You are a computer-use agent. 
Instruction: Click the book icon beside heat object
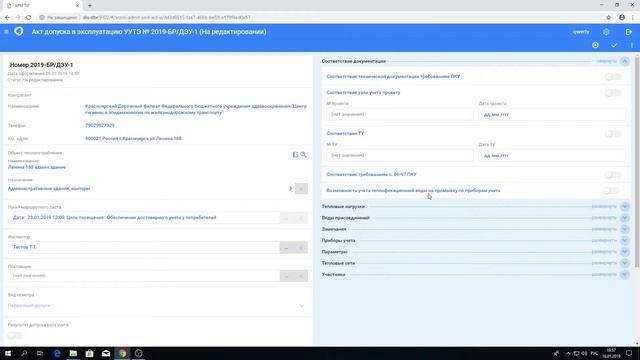pos(295,155)
